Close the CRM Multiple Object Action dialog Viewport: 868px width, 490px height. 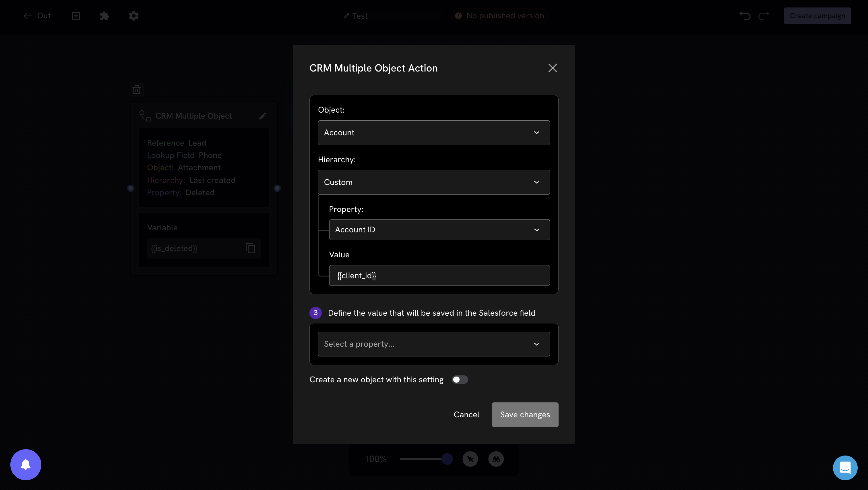[x=553, y=68]
